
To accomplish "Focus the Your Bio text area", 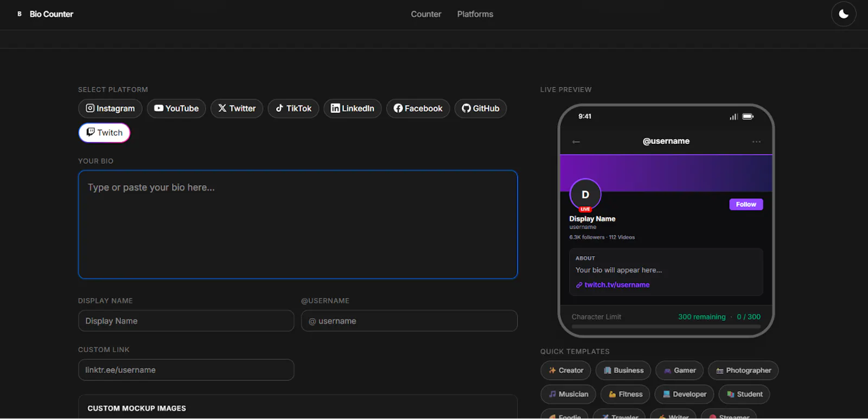I will tap(298, 224).
